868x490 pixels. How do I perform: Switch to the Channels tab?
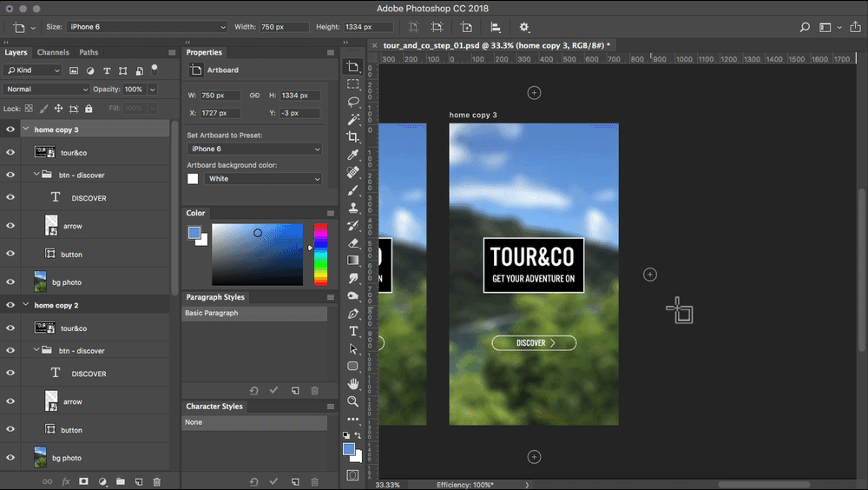[x=53, y=52]
